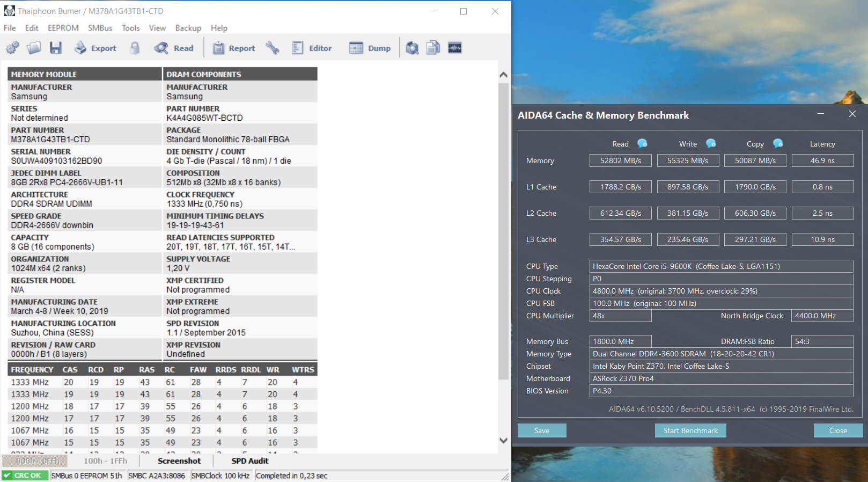
Task: Select the 000h - 0FFh tab
Action: point(35,461)
